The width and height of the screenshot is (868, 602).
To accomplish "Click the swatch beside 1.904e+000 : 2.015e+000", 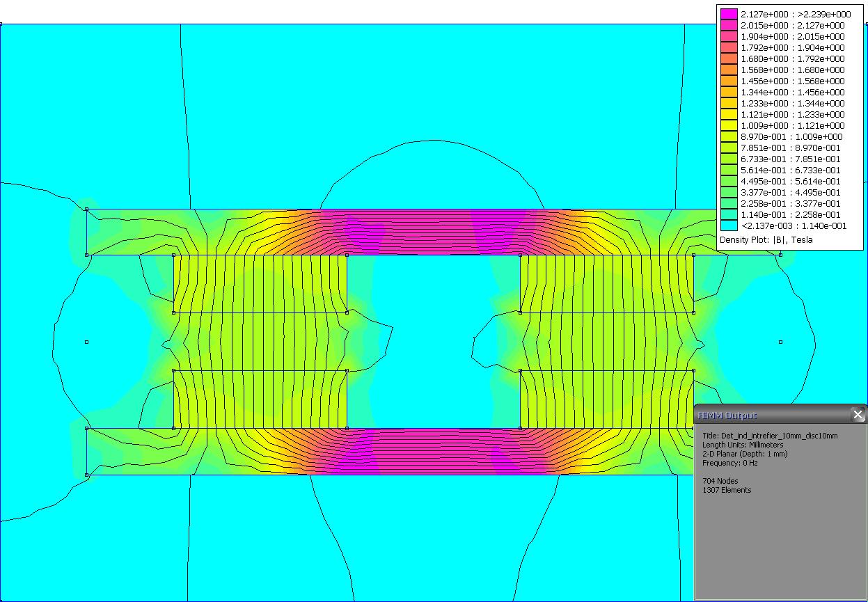I will click(729, 36).
